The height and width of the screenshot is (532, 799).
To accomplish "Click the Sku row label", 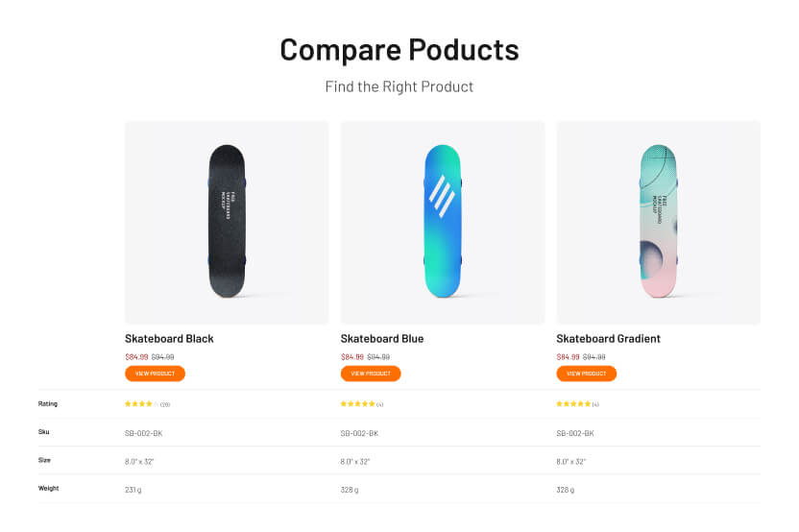I will pos(44,432).
